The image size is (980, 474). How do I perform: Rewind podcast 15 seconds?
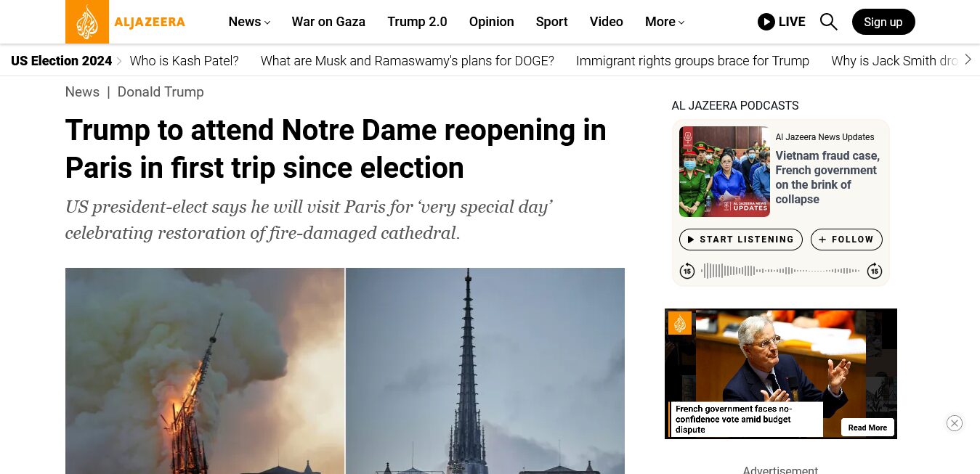[x=687, y=271]
